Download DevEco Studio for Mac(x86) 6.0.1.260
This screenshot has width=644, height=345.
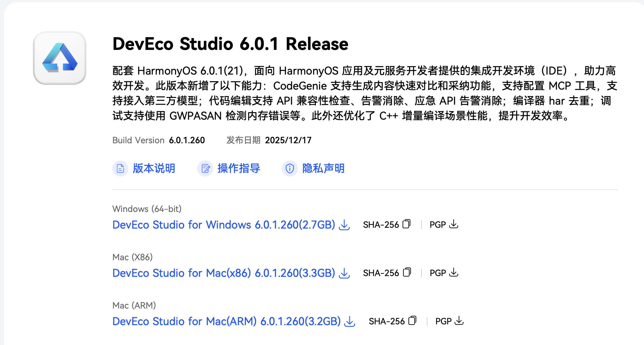[224, 273]
